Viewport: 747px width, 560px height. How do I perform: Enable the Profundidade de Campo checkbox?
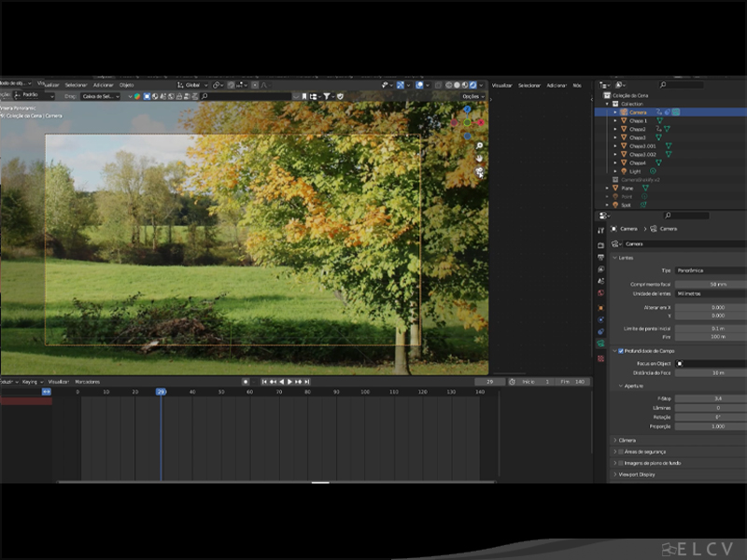(x=620, y=351)
